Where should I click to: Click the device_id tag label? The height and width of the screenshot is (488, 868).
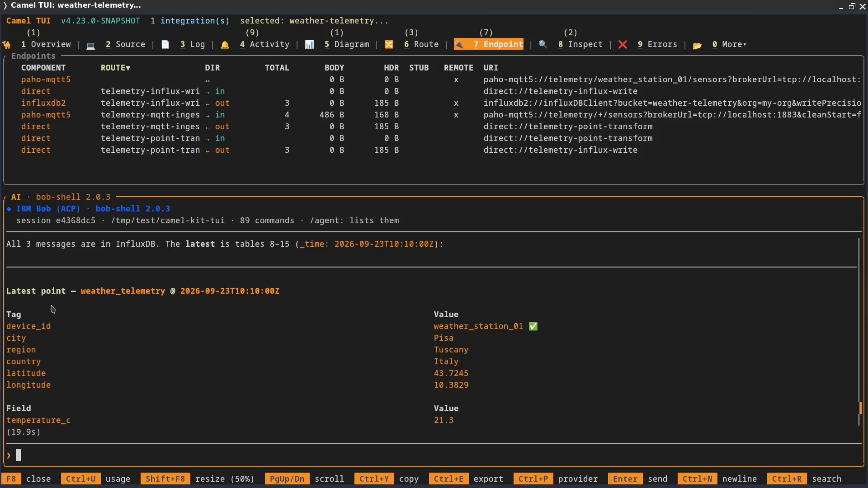point(28,326)
